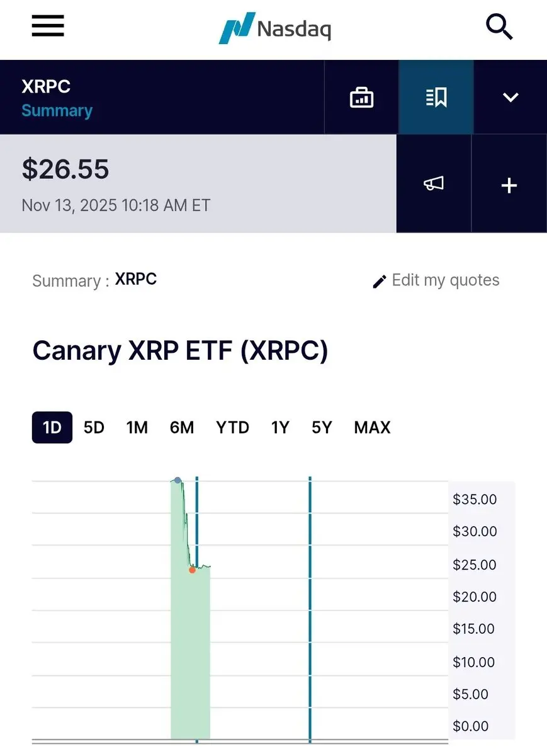
Task: Add XRPC with the plus icon
Action: pos(509,185)
